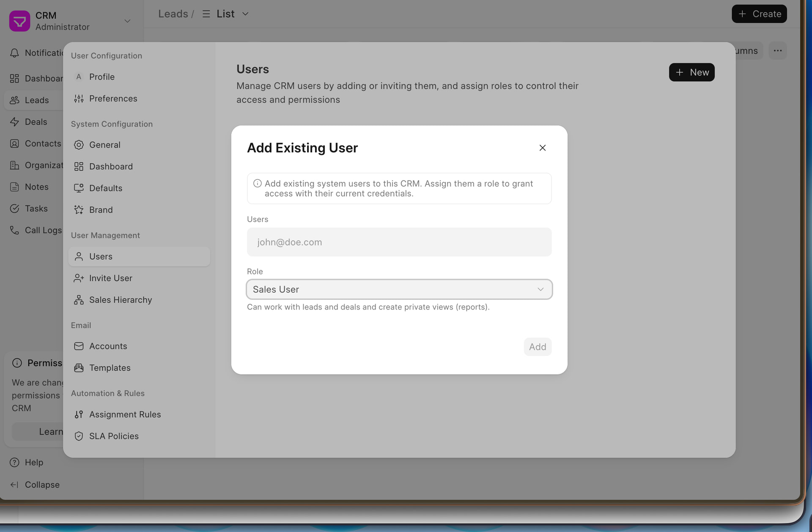
Task: Click the Collapse sidebar arrow icon
Action: tap(14, 485)
